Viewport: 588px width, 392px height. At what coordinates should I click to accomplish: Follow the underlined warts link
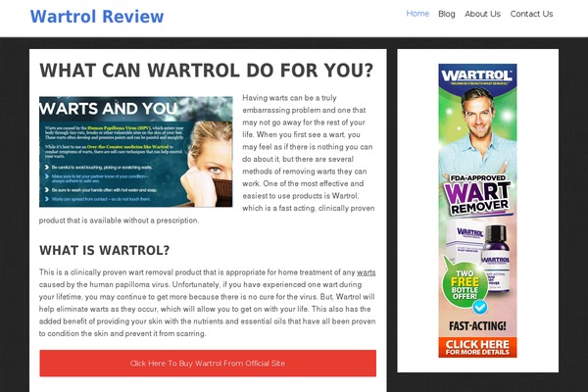[x=367, y=272]
